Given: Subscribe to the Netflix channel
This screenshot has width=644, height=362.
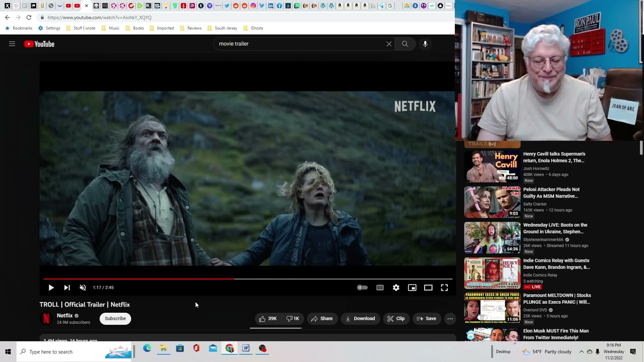Looking at the screenshot, I should [115, 318].
